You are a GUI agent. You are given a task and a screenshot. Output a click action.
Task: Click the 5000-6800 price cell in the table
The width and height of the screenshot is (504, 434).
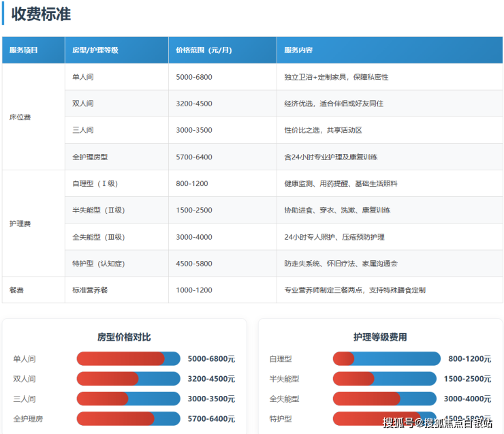pos(194,77)
